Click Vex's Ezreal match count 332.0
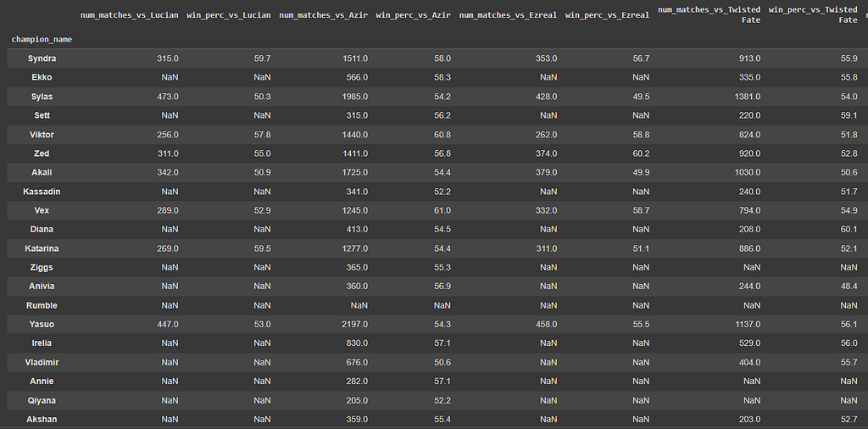This screenshot has width=868, height=429. click(546, 211)
